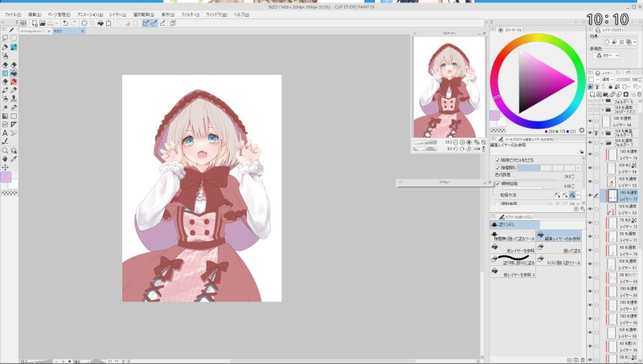Select the highlighted レイヤー 77 row

click(620, 195)
